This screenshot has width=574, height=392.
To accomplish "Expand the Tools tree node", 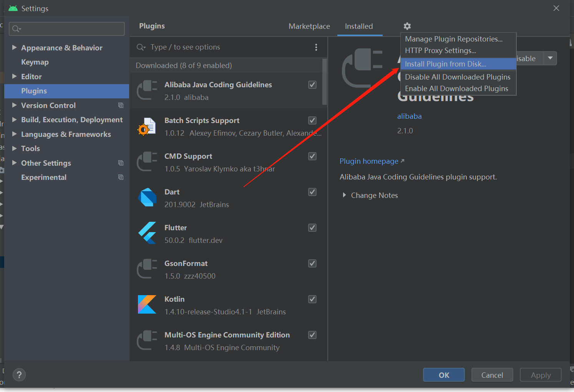I will (x=14, y=148).
